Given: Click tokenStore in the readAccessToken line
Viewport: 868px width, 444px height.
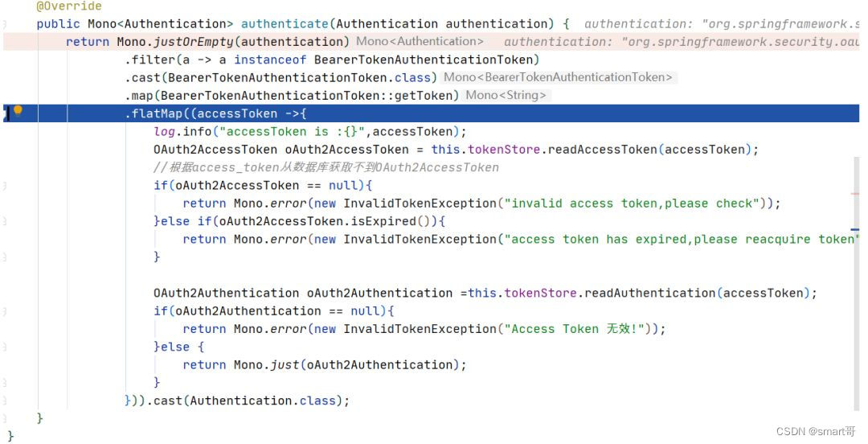Looking at the screenshot, I should tap(504, 149).
